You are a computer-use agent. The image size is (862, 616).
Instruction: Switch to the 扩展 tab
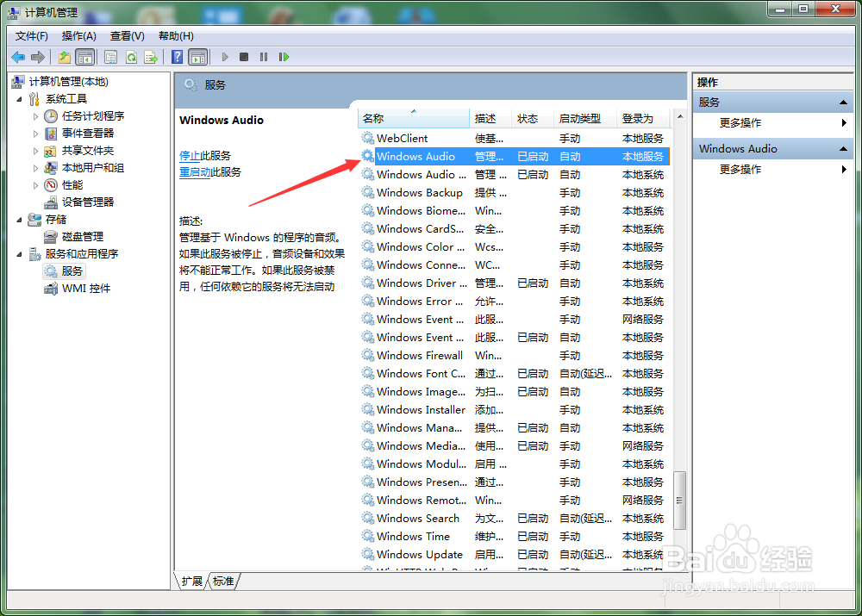(x=192, y=582)
